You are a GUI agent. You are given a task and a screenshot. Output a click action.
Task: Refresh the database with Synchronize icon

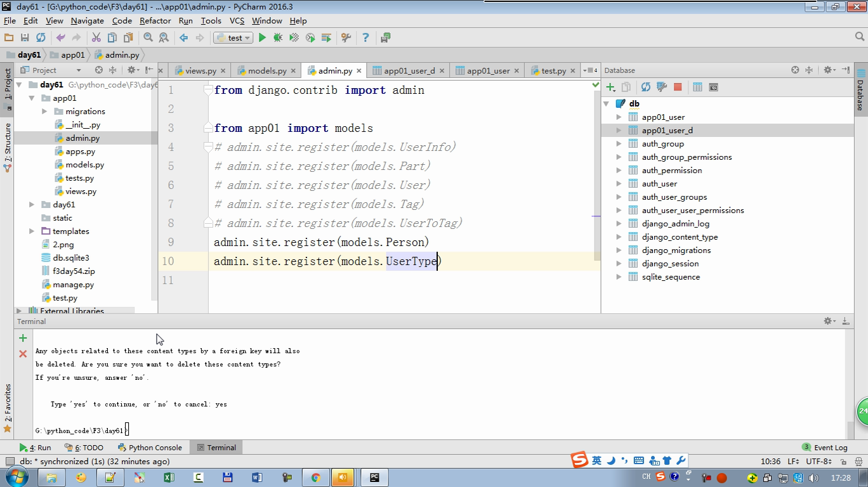646,87
